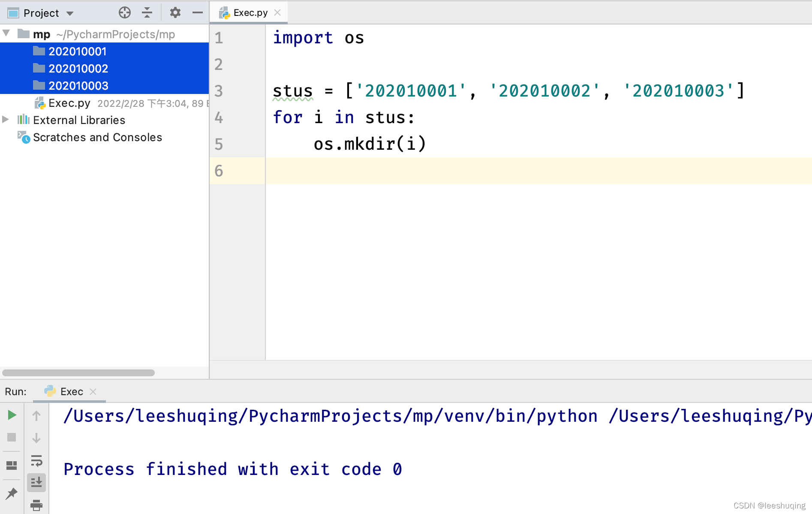The width and height of the screenshot is (812, 514).
Task: Collapse all in Project panel
Action: click(x=147, y=13)
